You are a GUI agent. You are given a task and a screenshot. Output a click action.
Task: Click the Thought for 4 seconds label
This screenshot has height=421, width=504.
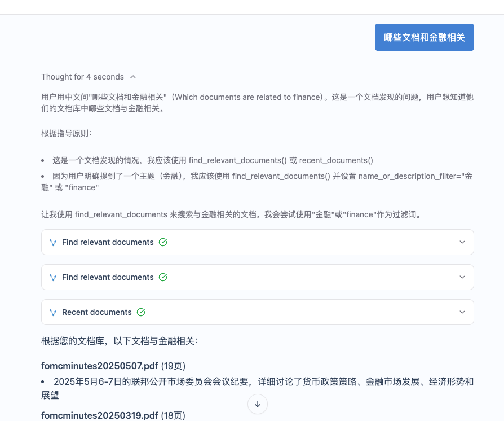click(82, 77)
